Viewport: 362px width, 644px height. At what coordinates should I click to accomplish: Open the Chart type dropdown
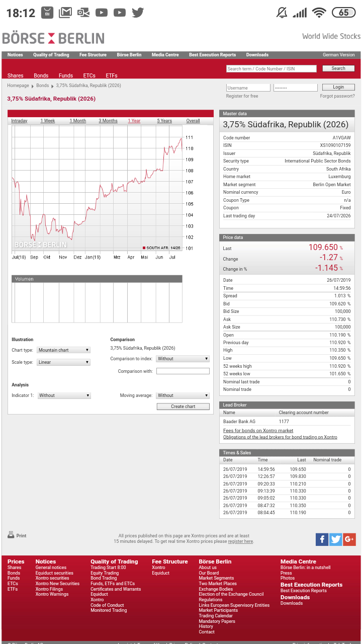click(x=64, y=350)
